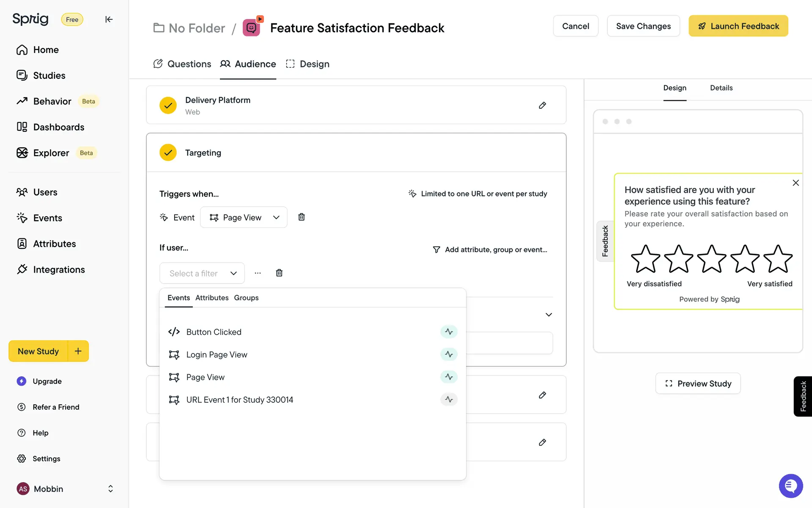Select Login Page View from events list

click(x=217, y=354)
